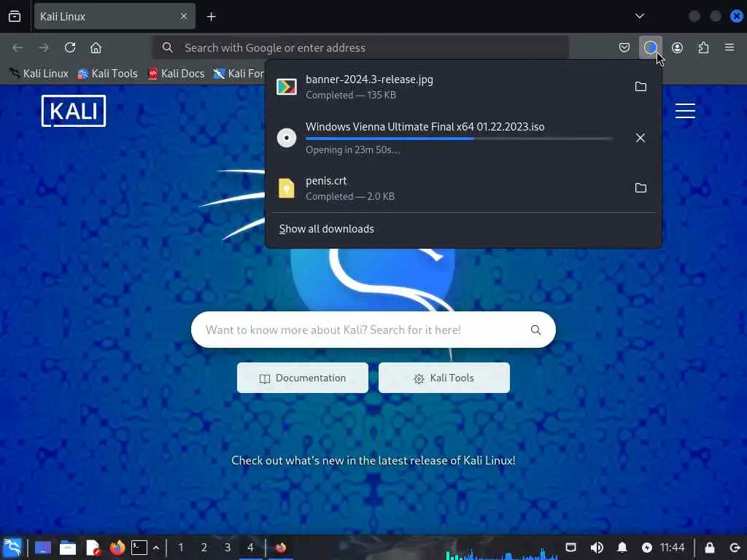The height and width of the screenshot is (560, 747).
Task: Click the 11:44 clock
Action: (x=672, y=548)
